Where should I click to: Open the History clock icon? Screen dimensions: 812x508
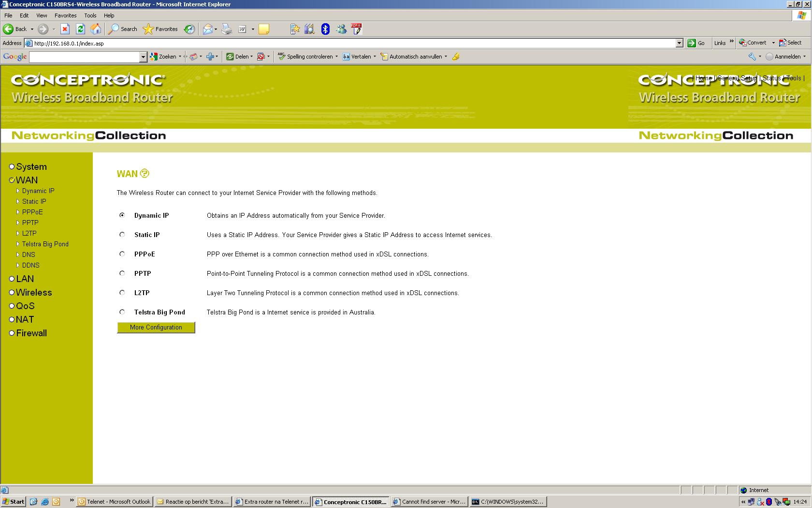click(x=189, y=29)
